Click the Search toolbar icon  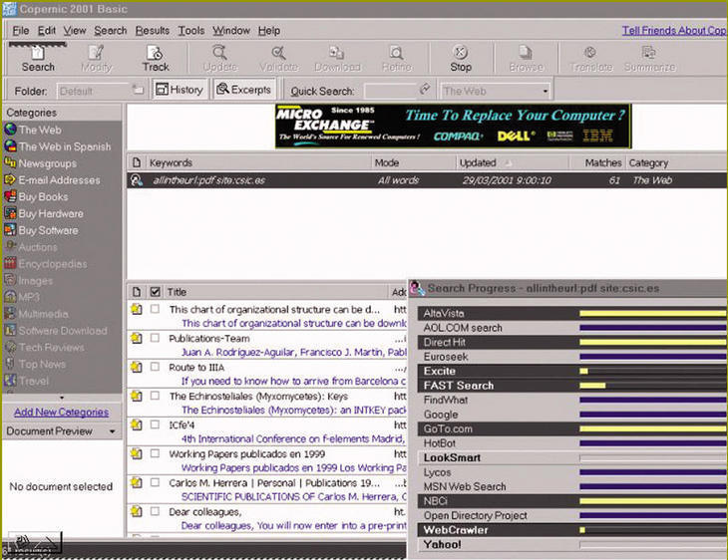(38, 59)
